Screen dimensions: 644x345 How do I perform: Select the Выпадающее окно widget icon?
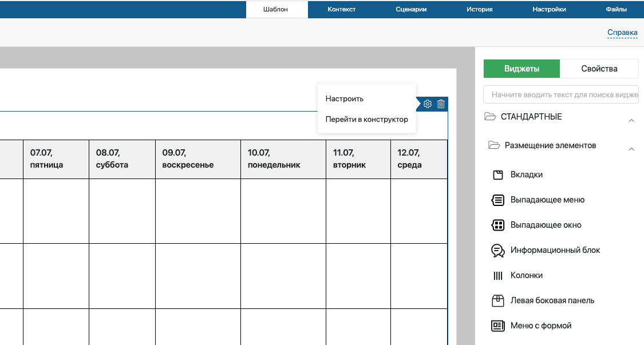coord(497,225)
